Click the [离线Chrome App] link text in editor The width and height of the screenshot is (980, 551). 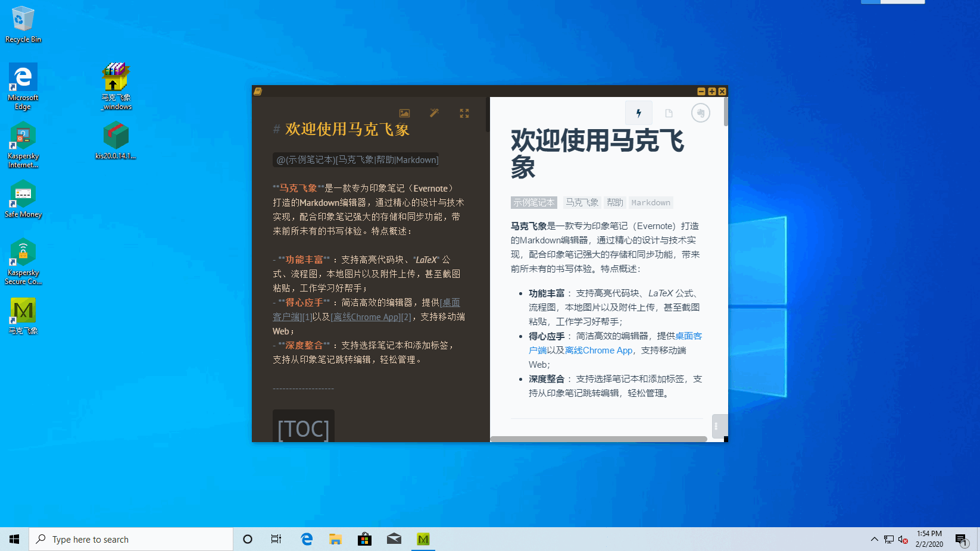click(x=366, y=317)
